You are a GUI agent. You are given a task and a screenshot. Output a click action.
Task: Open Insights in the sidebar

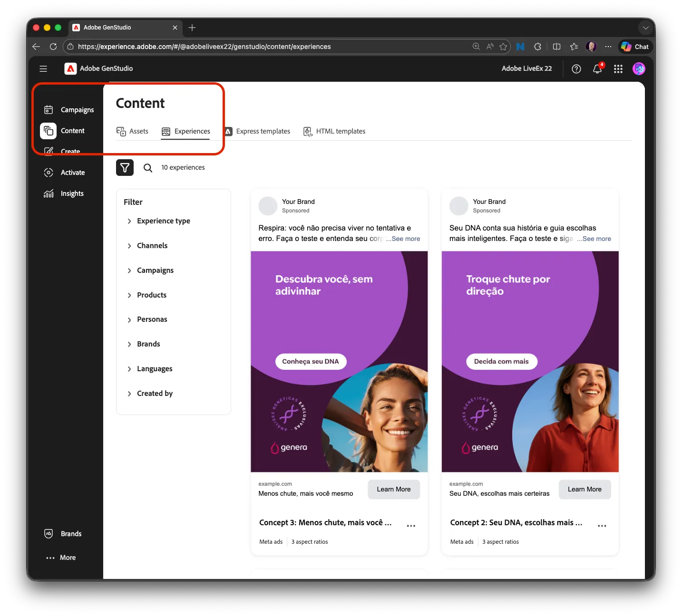63,193
